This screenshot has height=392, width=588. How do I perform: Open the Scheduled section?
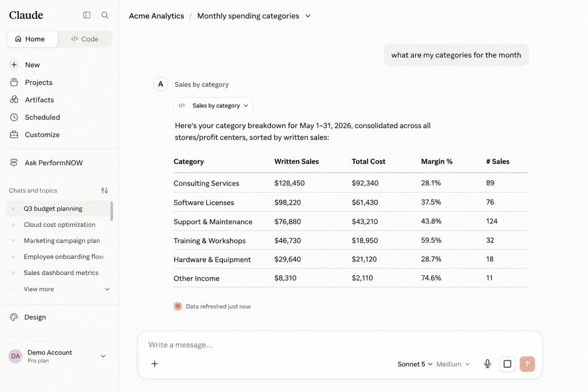tap(42, 117)
